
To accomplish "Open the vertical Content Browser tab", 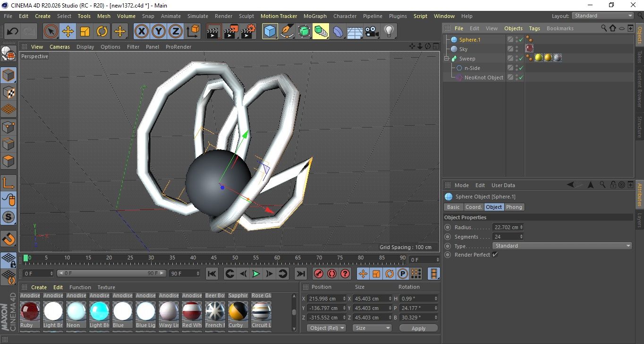I will (639, 89).
